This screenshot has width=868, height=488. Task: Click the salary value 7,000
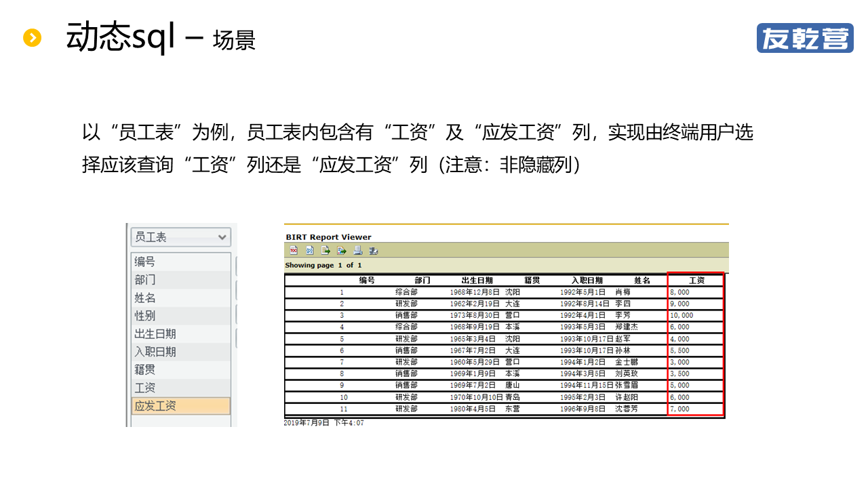(679, 409)
